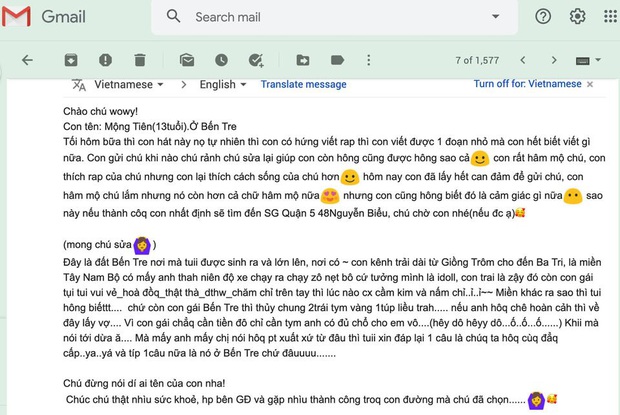Move email to a folder
The height and width of the screenshot is (415, 620).
(x=303, y=60)
